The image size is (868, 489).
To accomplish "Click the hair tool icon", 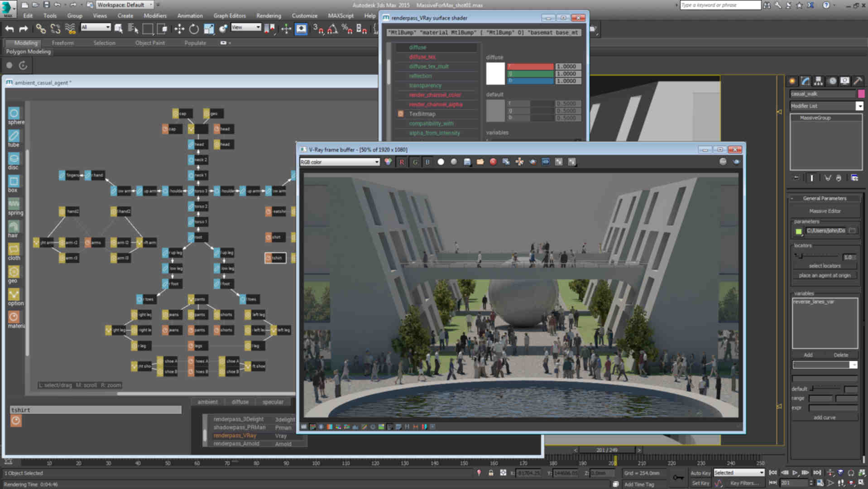I will tap(14, 227).
